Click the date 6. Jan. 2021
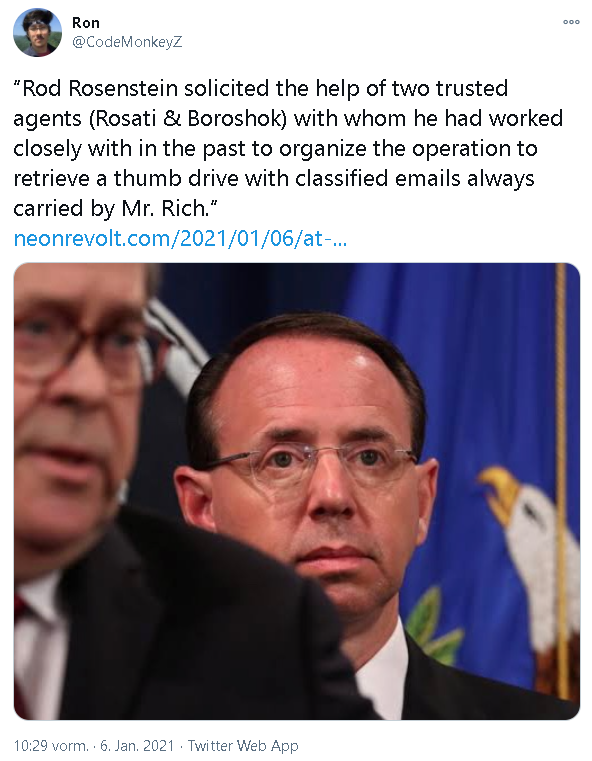The width and height of the screenshot is (592, 761). [137, 745]
